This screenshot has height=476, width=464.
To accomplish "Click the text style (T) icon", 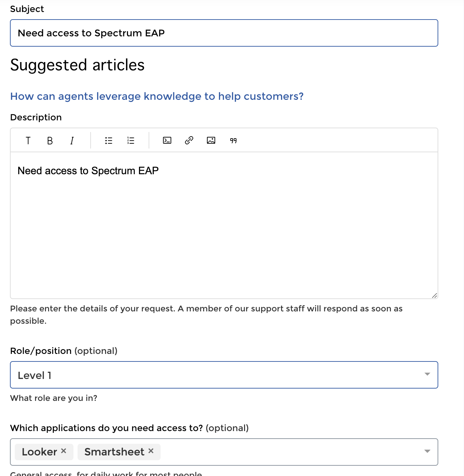I will coord(28,141).
